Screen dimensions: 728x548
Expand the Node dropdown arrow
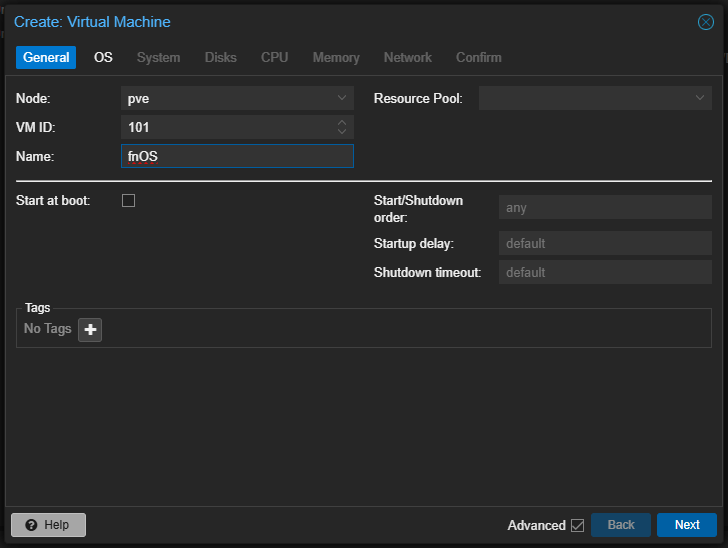(342, 98)
